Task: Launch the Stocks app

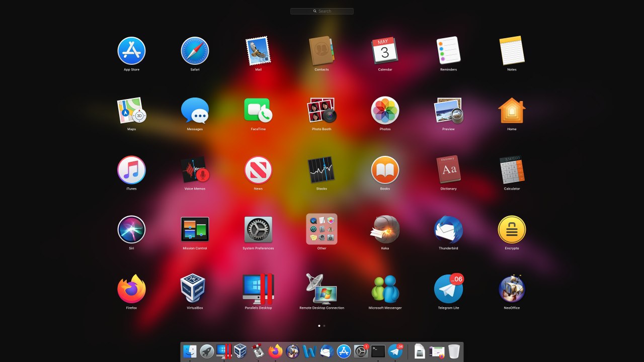Action: (x=321, y=170)
